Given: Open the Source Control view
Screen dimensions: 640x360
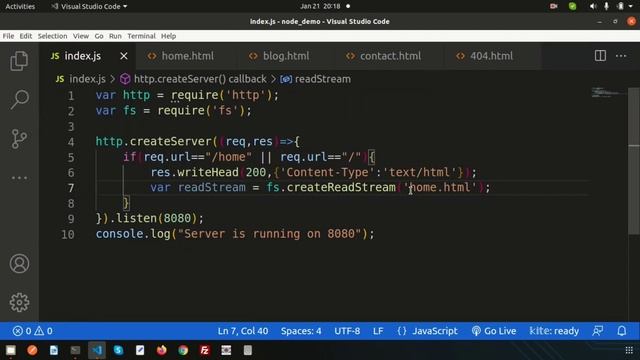Looking at the screenshot, I should [x=19, y=139].
